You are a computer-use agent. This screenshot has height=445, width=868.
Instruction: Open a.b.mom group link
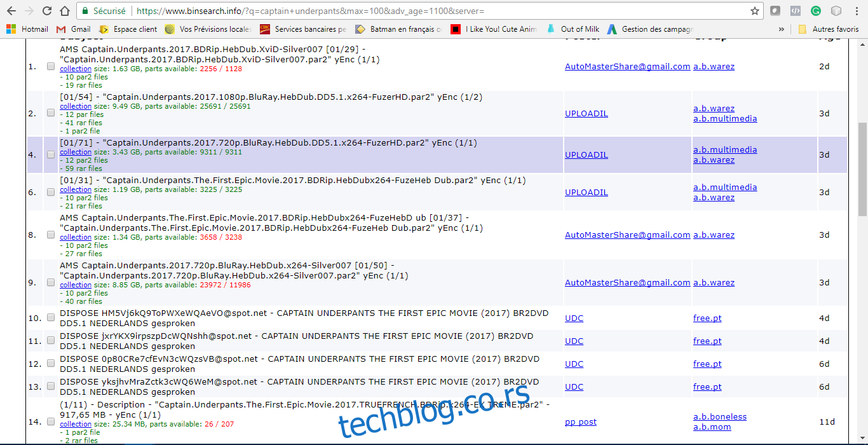(x=712, y=427)
